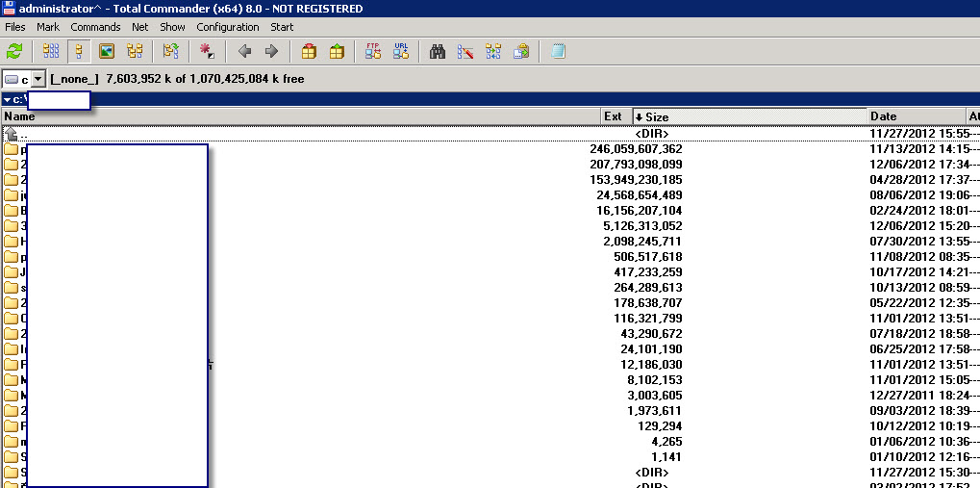Click the red asterisk toolbar icon
The image size is (980, 488).
tap(207, 51)
